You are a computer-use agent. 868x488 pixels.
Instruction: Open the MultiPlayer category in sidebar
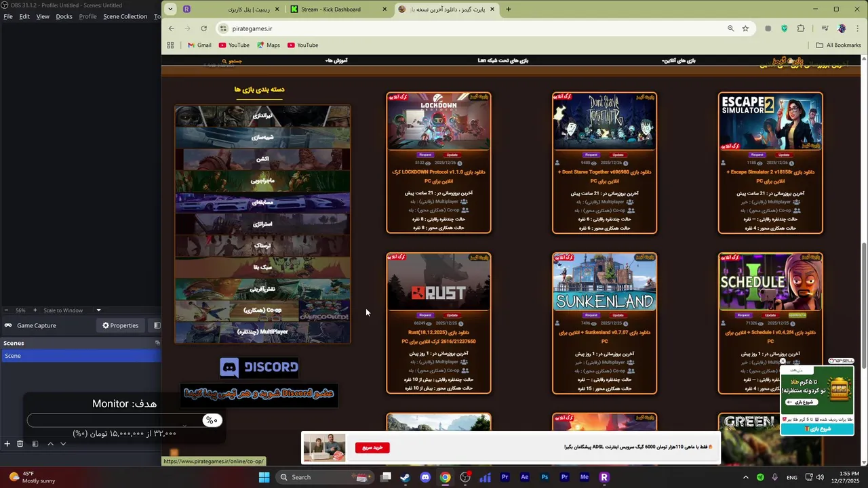pos(263,332)
